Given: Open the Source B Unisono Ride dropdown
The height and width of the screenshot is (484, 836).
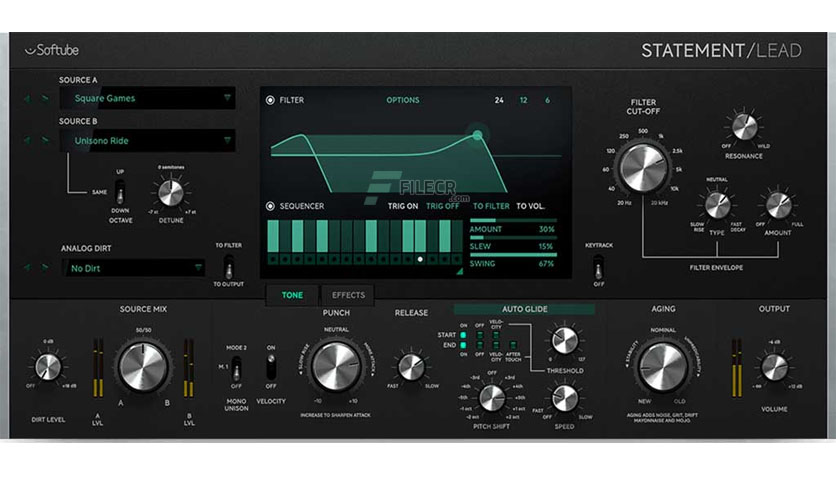Looking at the screenshot, I should [147, 141].
